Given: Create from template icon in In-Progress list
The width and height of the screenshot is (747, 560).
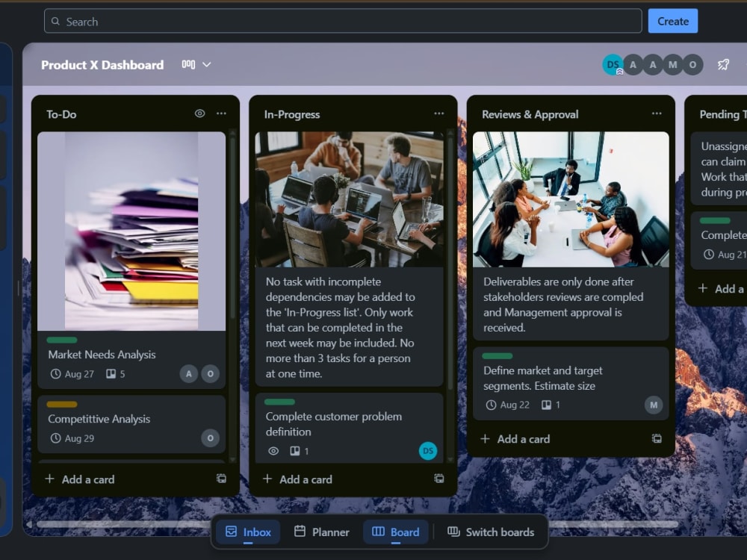Looking at the screenshot, I should click(439, 479).
